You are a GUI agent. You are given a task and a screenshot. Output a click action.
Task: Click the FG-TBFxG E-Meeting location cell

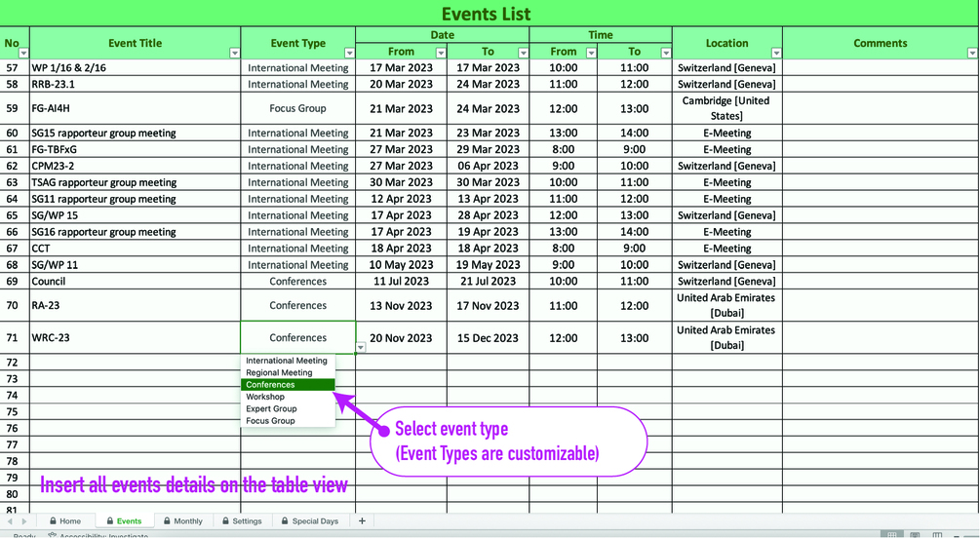click(x=726, y=149)
